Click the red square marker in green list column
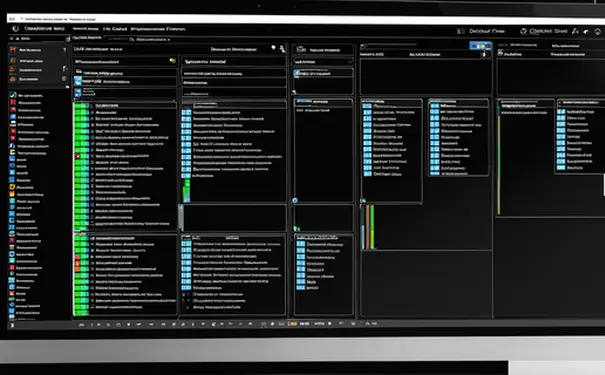The height and width of the screenshot is (375, 605). tap(78, 156)
